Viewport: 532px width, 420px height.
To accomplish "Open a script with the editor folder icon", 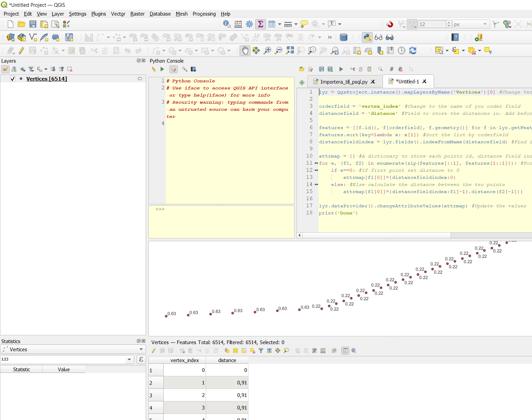I will [302, 69].
